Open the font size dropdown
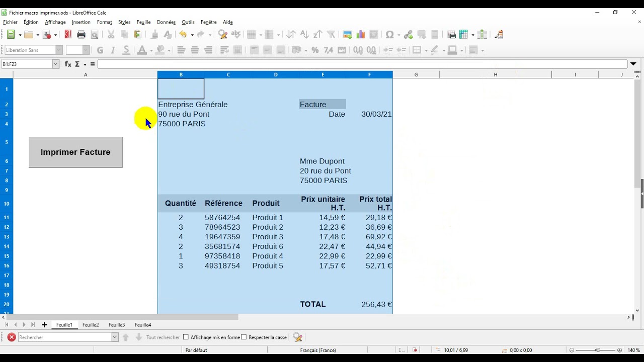This screenshot has width=644, height=362. 86,50
